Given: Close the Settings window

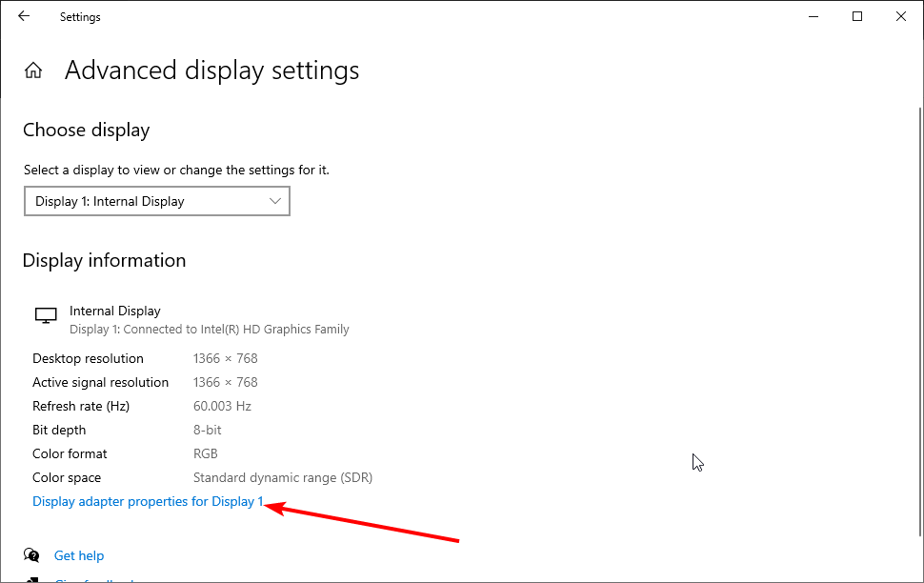Looking at the screenshot, I should (901, 16).
